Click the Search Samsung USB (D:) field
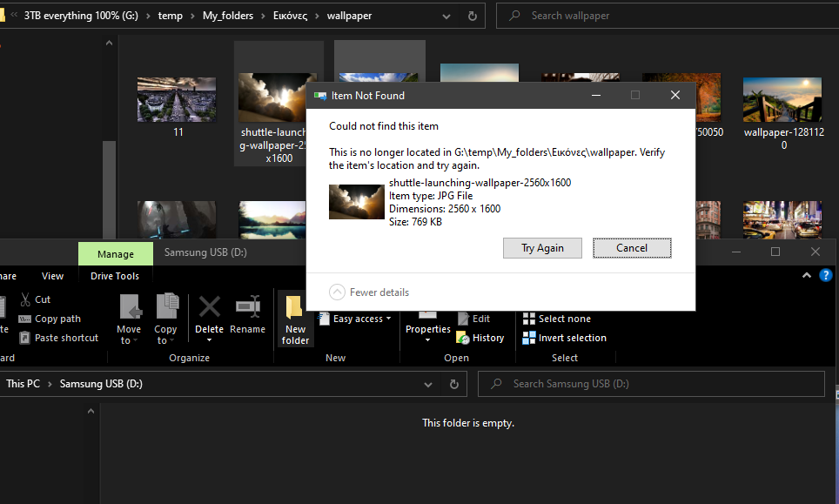The height and width of the screenshot is (504, 839). tap(651, 384)
